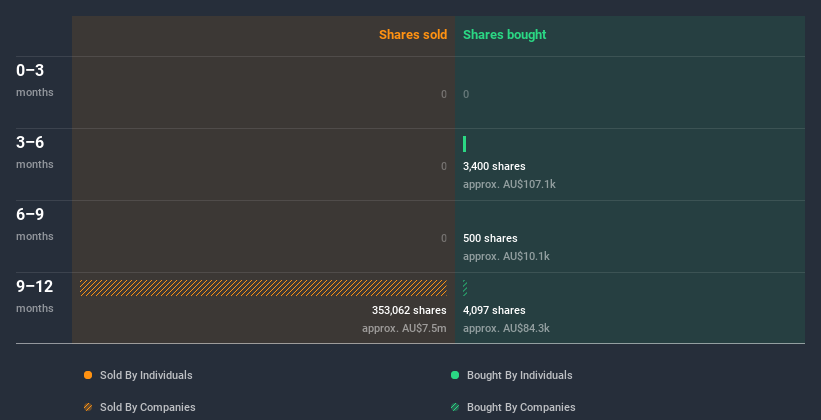Click the striped Bought By Companies legend icon
The image size is (821, 420).
point(455,407)
